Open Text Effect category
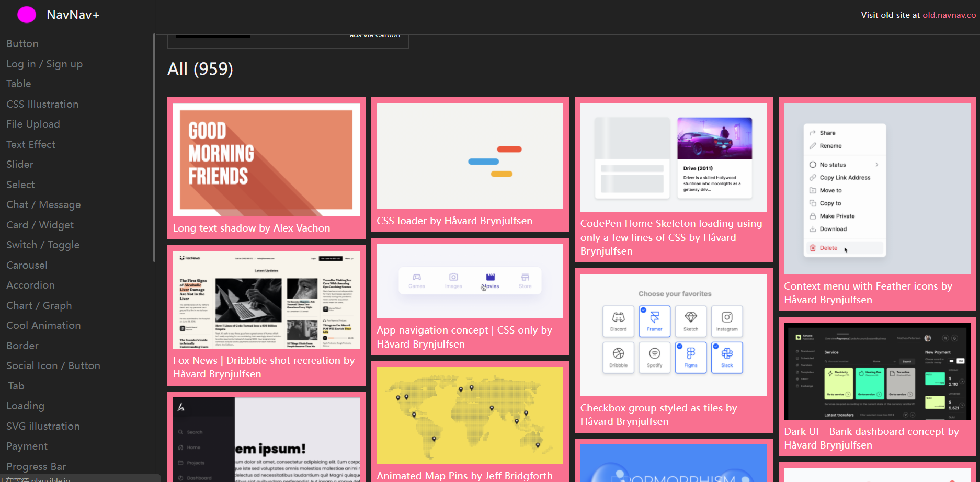The image size is (980, 482). [31, 144]
